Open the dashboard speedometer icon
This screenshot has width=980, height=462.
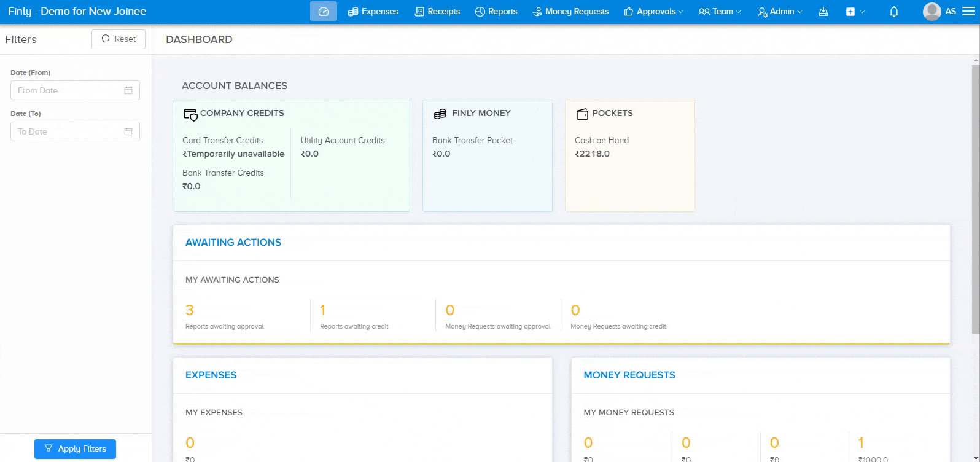click(x=324, y=12)
